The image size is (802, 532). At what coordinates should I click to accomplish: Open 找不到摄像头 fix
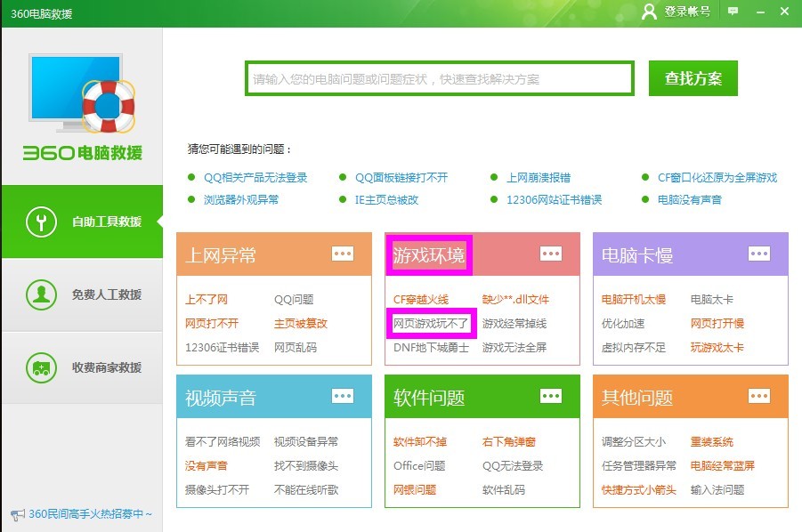pos(306,465)
